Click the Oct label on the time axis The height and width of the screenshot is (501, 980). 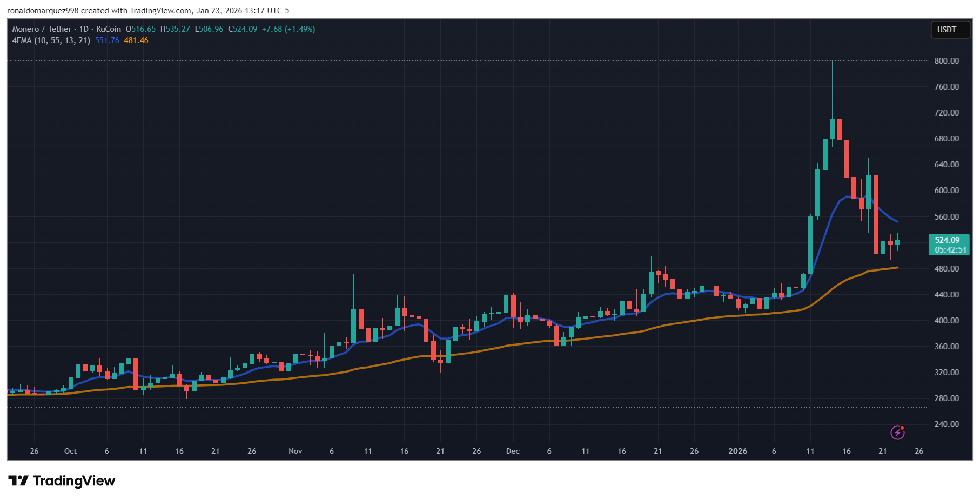(71, 451)
